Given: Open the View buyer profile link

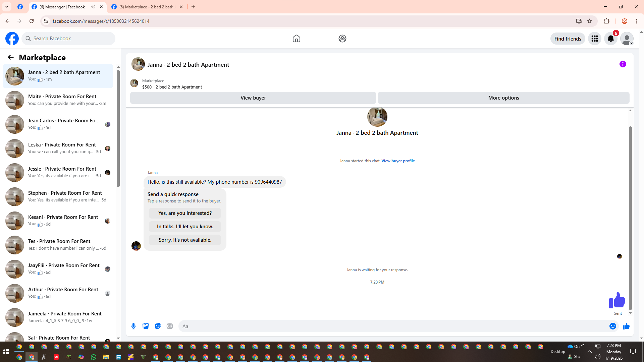Looking at the screenshot, I should click(x=398, y=161).
